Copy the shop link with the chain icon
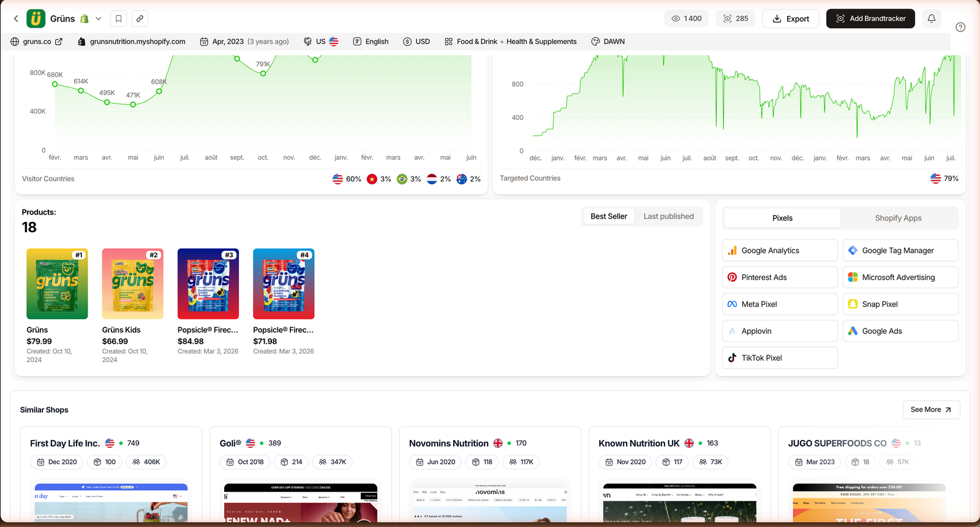 point(140,18)
